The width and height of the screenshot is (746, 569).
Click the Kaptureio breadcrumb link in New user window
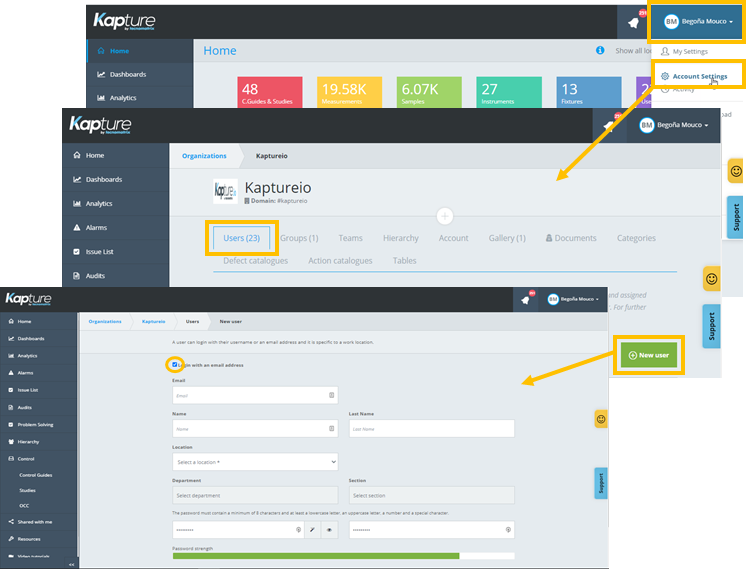tap(153, 322)
